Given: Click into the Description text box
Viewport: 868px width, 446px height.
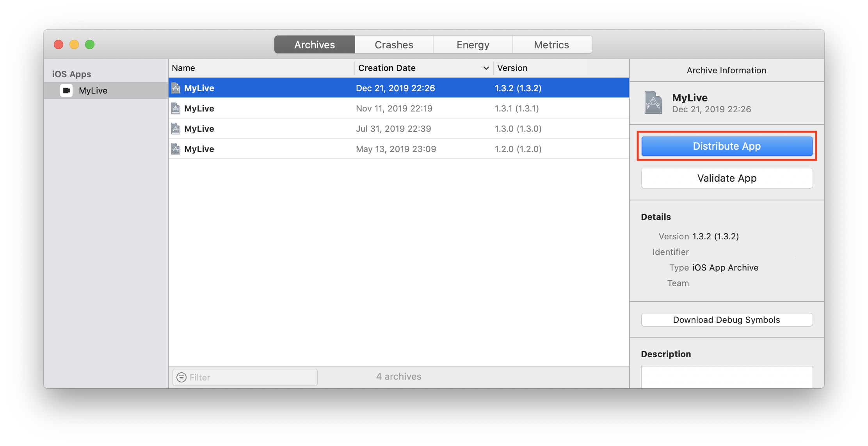Looking at the screenshot, I should tap(726, 377).
